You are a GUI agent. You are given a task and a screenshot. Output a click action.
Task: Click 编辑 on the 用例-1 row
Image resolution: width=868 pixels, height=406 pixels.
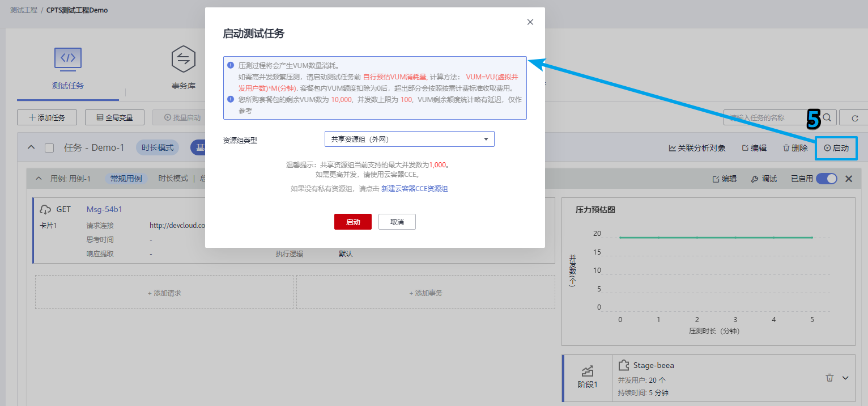point(724,179)
